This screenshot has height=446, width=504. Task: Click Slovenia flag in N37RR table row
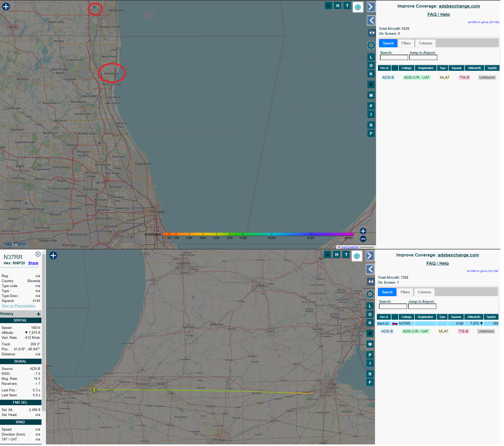coord(395,324)
